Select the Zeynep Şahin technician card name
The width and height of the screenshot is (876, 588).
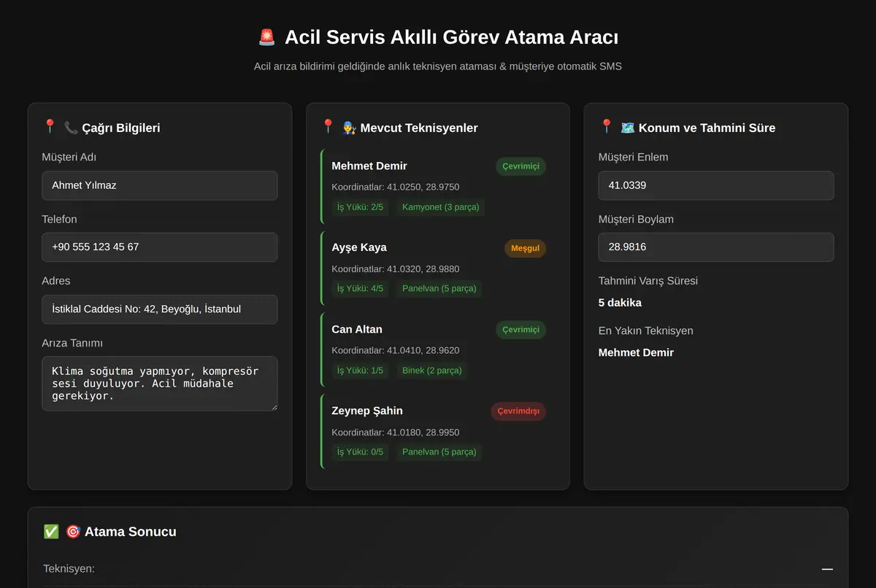pyautogui.click(x=367, y=411)
